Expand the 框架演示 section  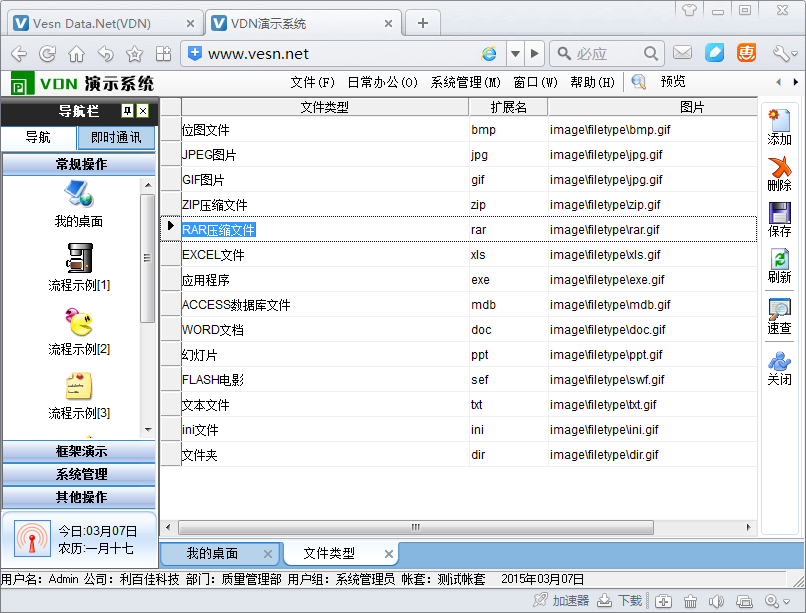pos(79,452)
